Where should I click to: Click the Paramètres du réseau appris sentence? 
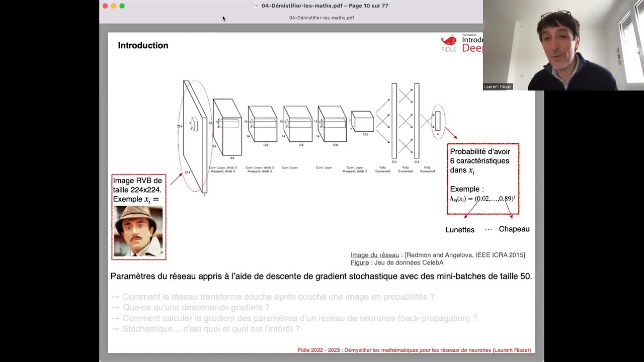click(x=321, y=277)
